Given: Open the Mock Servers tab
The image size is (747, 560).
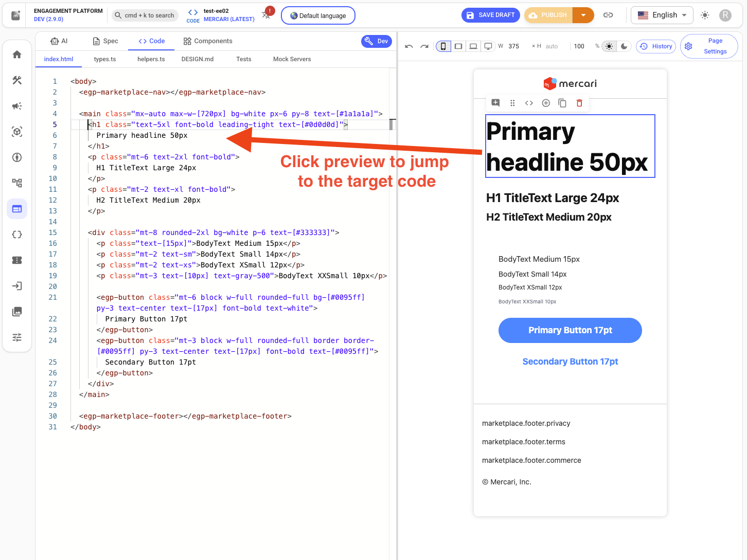Looking at the screenshot, I should [x=292, y=59].
